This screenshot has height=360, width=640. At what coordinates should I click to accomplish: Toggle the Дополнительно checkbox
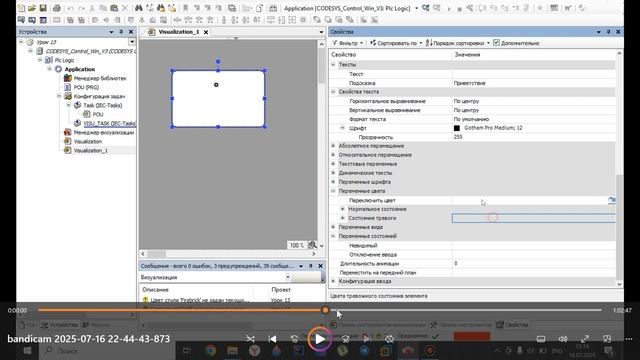[496, 42]
